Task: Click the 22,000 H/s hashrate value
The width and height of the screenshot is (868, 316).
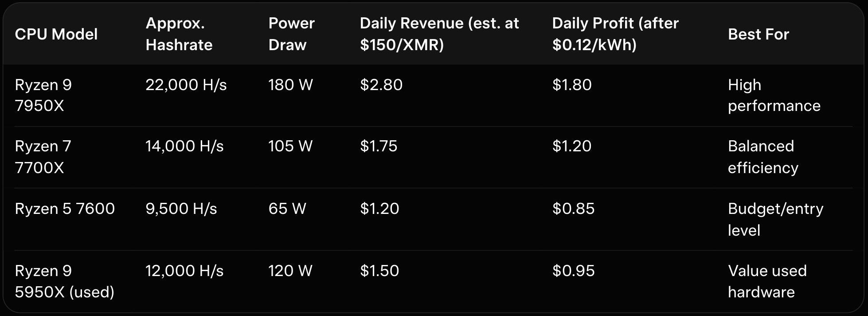Action: 186,85
